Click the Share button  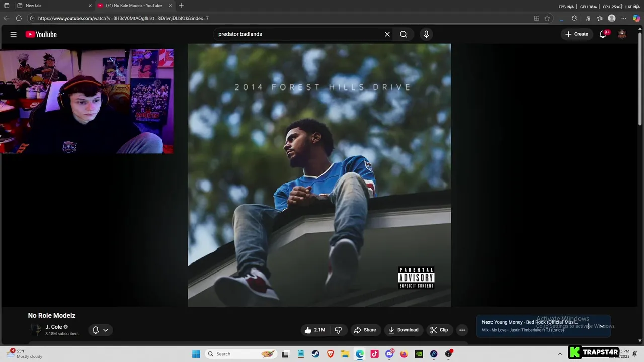(365, 330)
